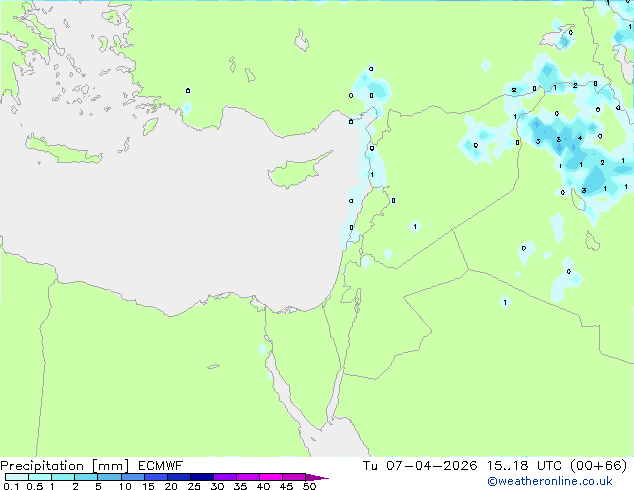Click the island of Crete on the map

63,150
